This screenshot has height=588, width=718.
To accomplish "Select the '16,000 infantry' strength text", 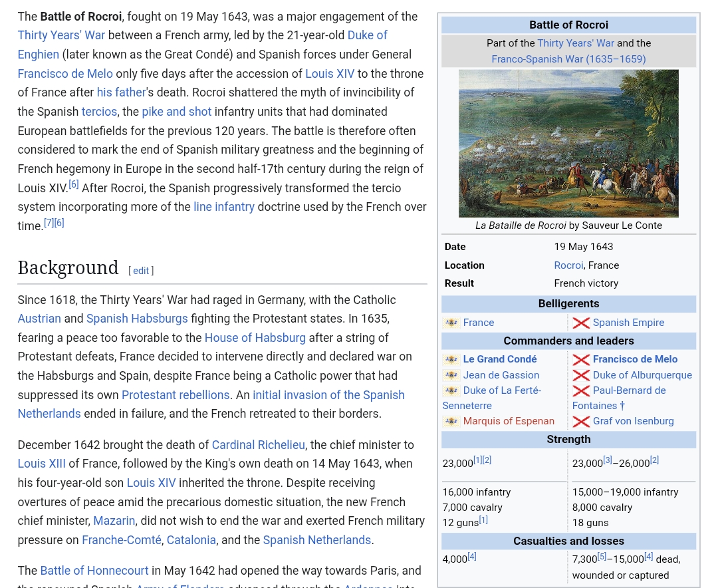I will [476, 492].
